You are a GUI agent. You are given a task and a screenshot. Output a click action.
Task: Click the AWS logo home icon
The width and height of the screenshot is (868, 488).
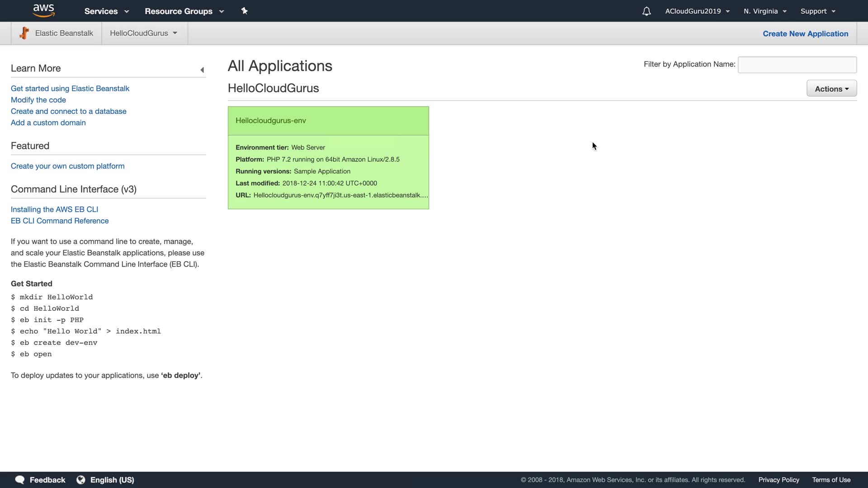(44, 10)
